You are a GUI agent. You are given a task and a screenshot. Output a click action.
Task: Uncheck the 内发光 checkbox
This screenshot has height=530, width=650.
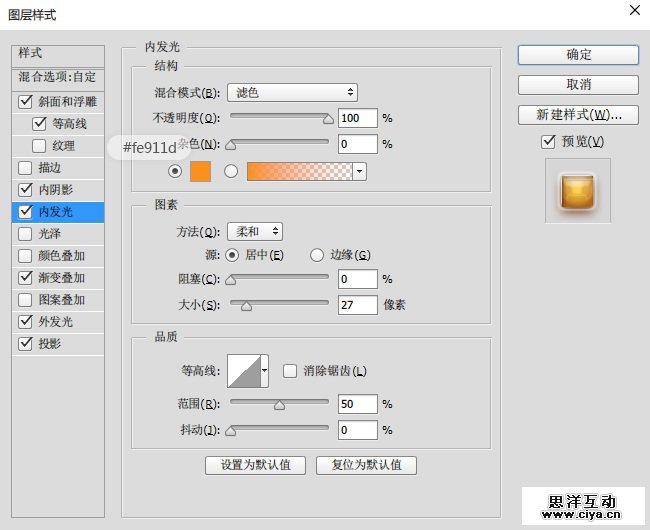pos(25,212)
